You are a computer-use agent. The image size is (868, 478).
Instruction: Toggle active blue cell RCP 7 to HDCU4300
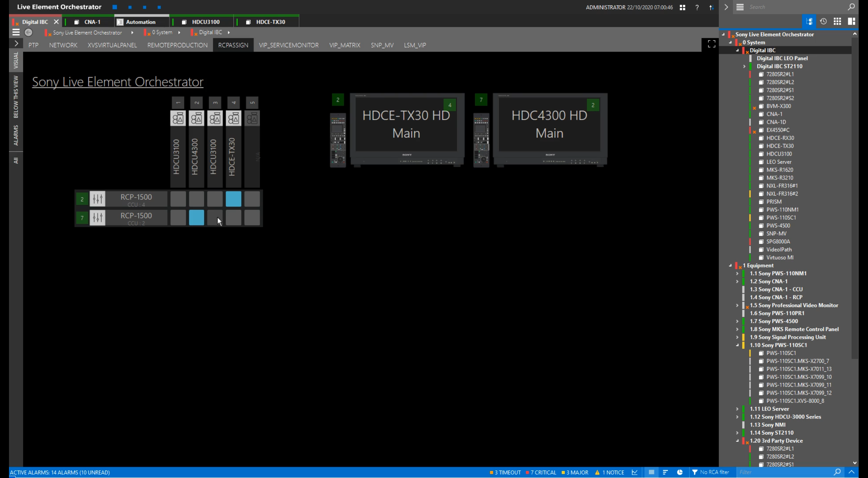coord(197,218)
